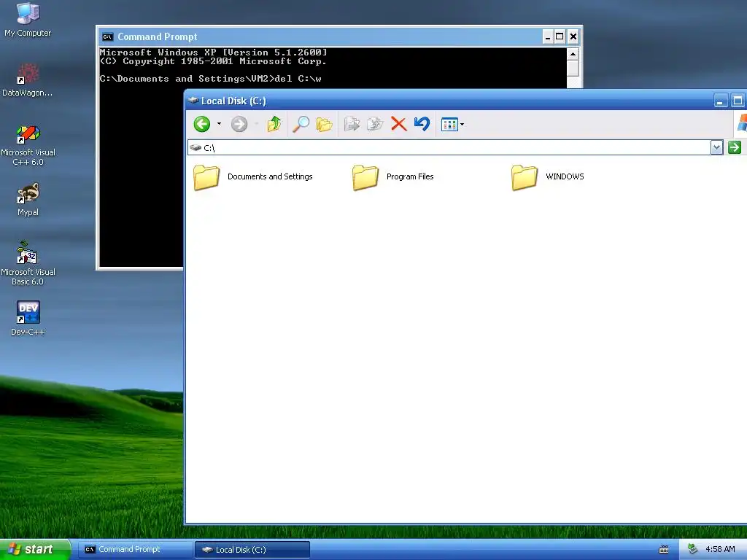This screenshot has width=747, height=560.
Task: Click the green Go arrow button
Action: coord(735,147)
